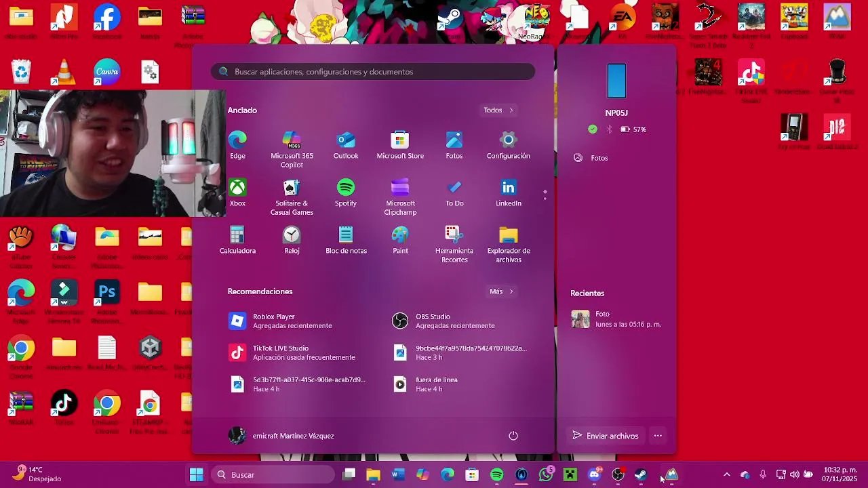This screenshot has width=868, height=488.
Task: Open Minecraft creeper icon on taskbar
Action: [x=570, y=474]
